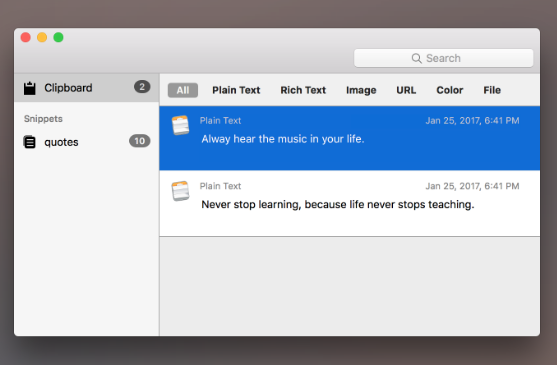Click notepad icon beside 'Never stop learning' clip
557x365 pixels.
click(x=180, y=191)
